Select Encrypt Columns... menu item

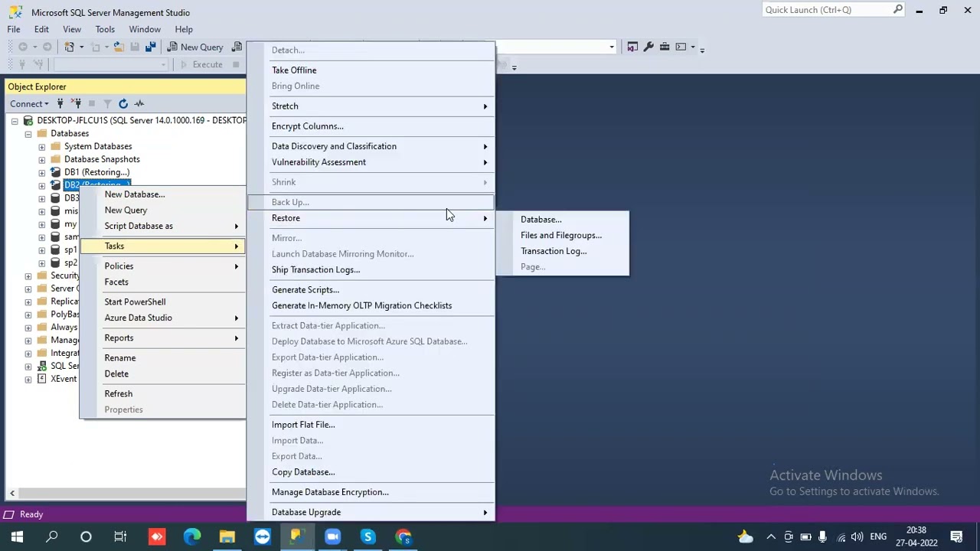[371, 126]
